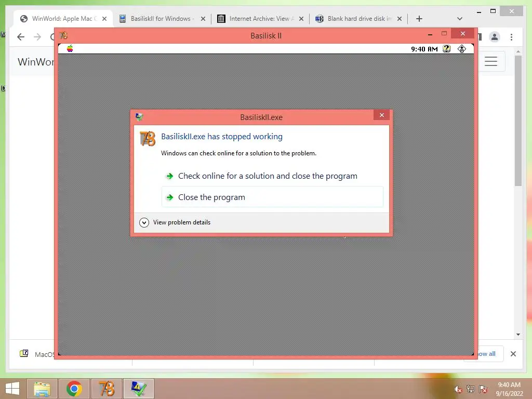Switch to WinWorld Apple Mac tab
Viewport: 532px width, 399px height.
tap(63, 19)
